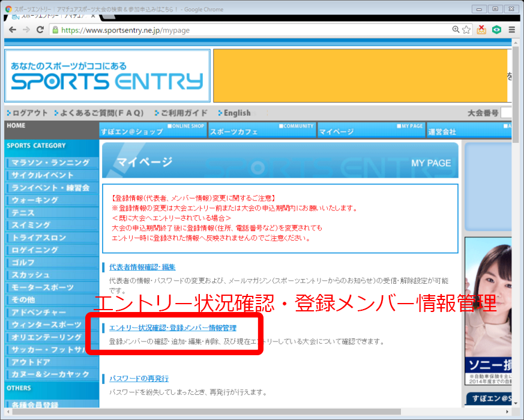Select マラソン・ランニング category

(52, 163)
